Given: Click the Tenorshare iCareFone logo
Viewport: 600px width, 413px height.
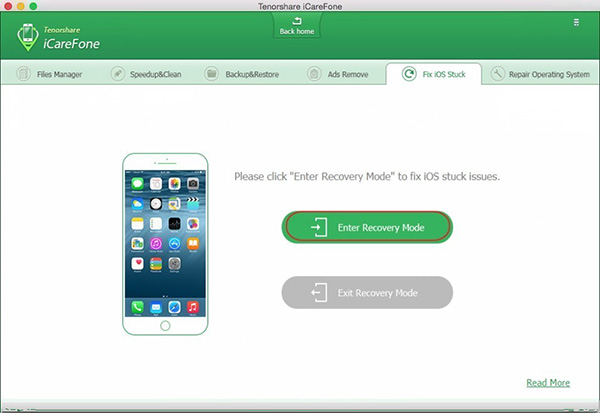Looking at the screenshot, I should pos(58,37).
